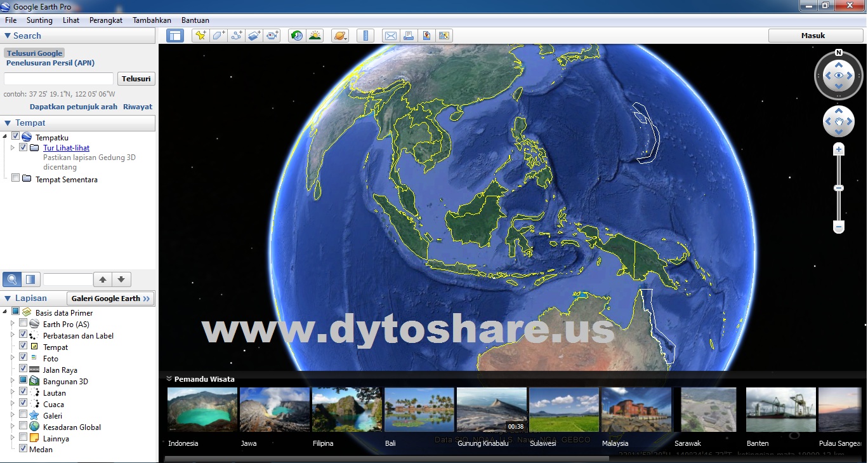Click the hand move joystick control
The image size is (868, 463).
(x=839, y=121)
